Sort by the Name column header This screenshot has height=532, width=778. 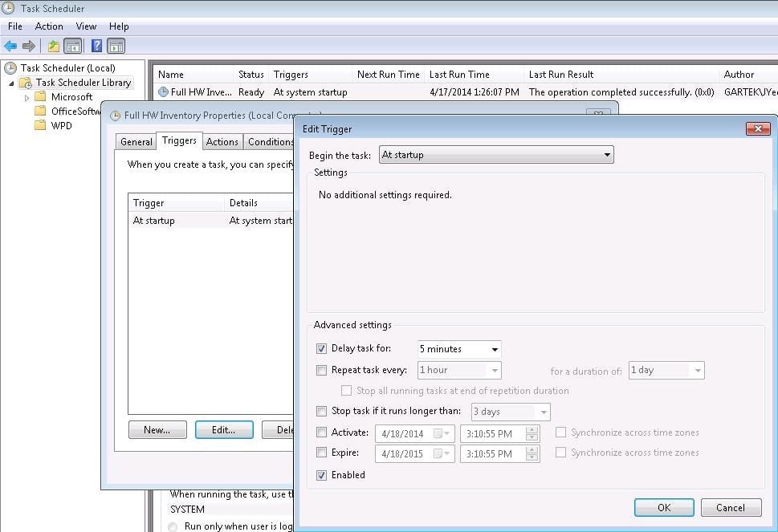point(193,75)
